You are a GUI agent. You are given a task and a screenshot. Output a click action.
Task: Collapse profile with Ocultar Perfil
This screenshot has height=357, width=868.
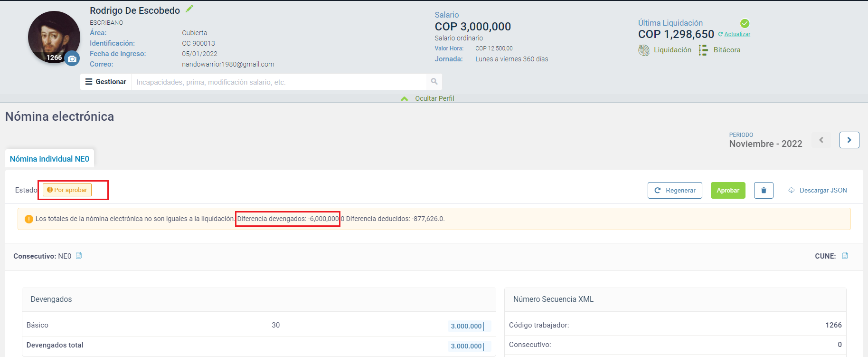tap(427, 98)
